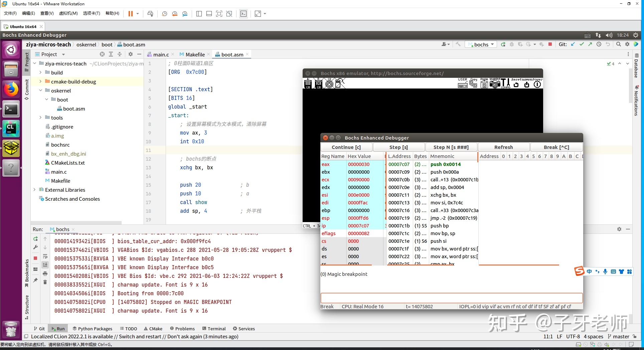Open VMware 文件(F) menu

tap(10, 13)
